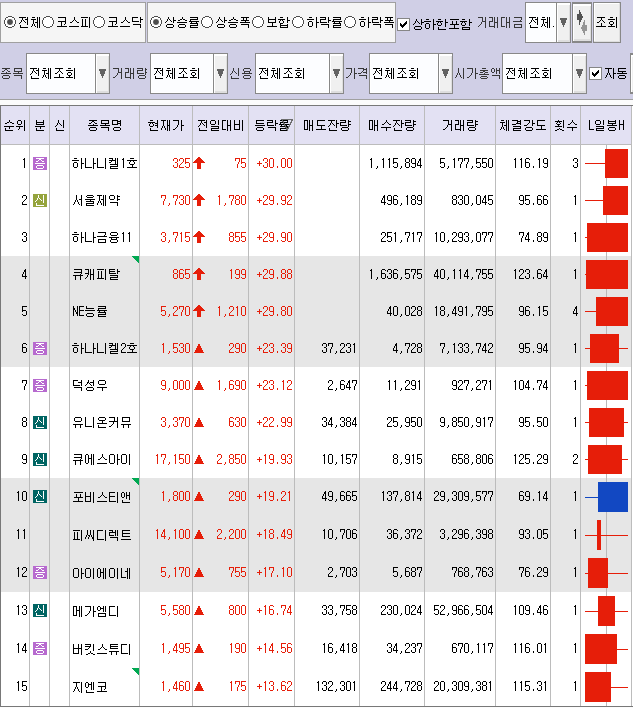
Task: Click price 17,150 for 큐에스아이
Action: click(173, 459)
